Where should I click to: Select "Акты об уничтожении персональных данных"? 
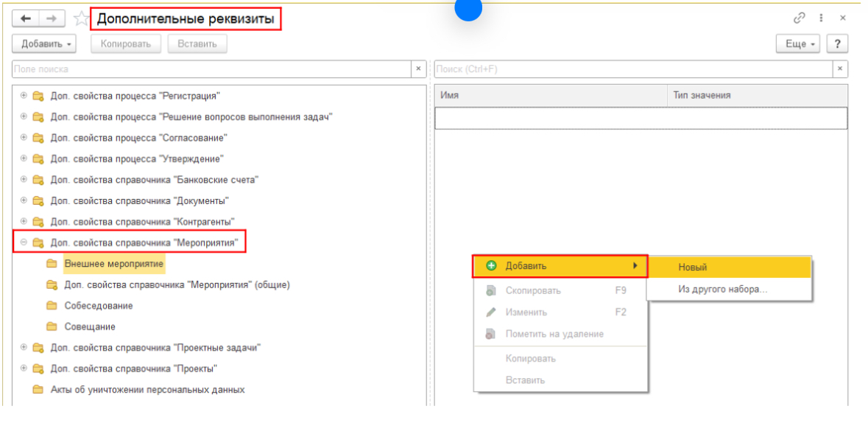click(148, 390)
